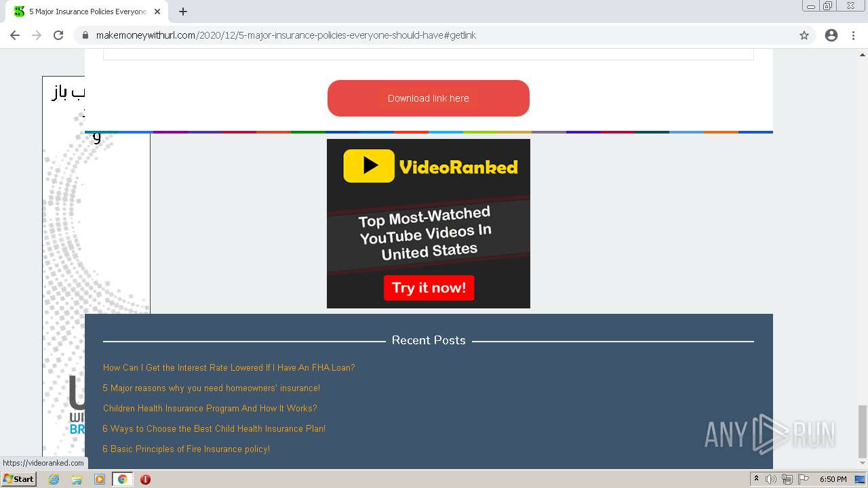Click the scrollbar down arrow
The height and width of the screenshot is (488, 868).
coord(863,464)
